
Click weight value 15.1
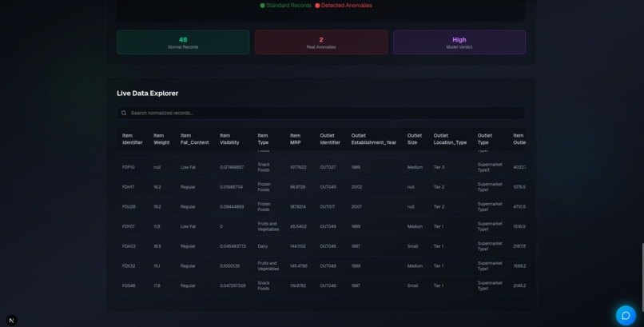pos(157,265)
